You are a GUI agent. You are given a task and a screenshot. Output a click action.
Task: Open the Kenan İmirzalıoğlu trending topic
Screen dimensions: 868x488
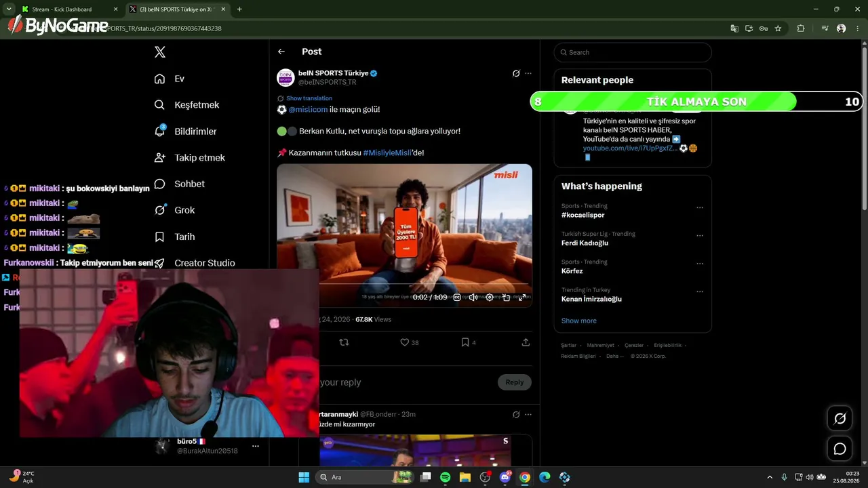click(591, 299)
